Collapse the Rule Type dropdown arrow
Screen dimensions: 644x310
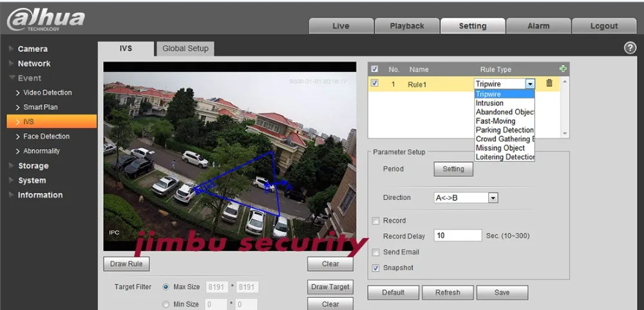[x=530, y=84]
